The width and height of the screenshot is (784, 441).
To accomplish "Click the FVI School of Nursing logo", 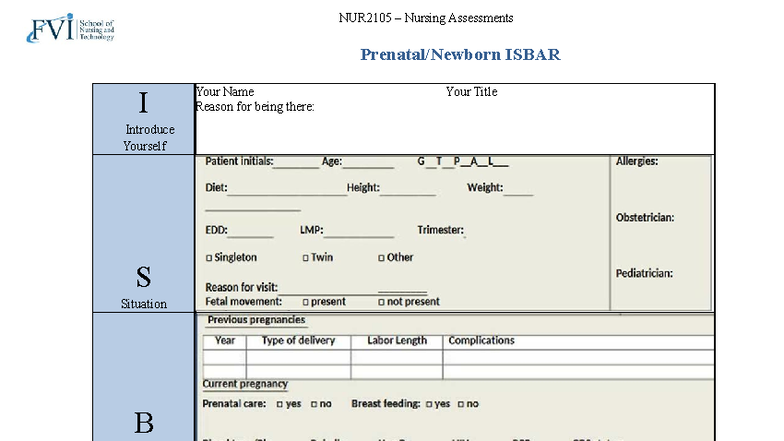I will point(70,28).
